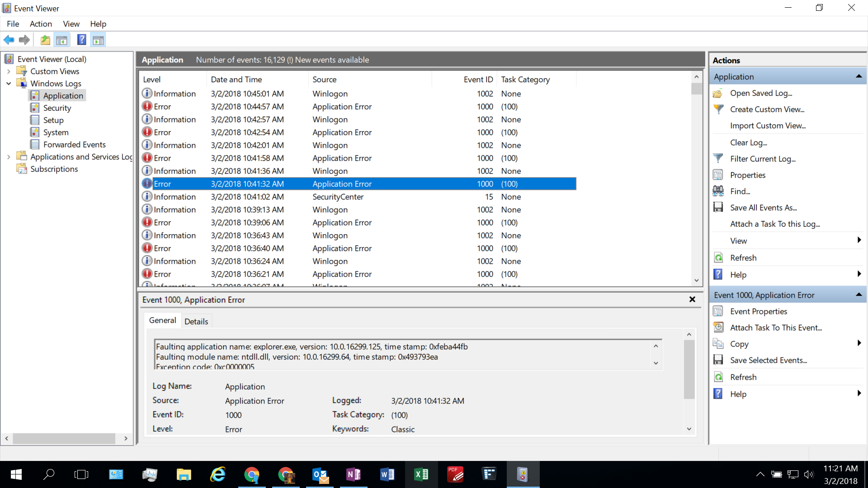Click the Find binoculars icon

click(718, 191)
